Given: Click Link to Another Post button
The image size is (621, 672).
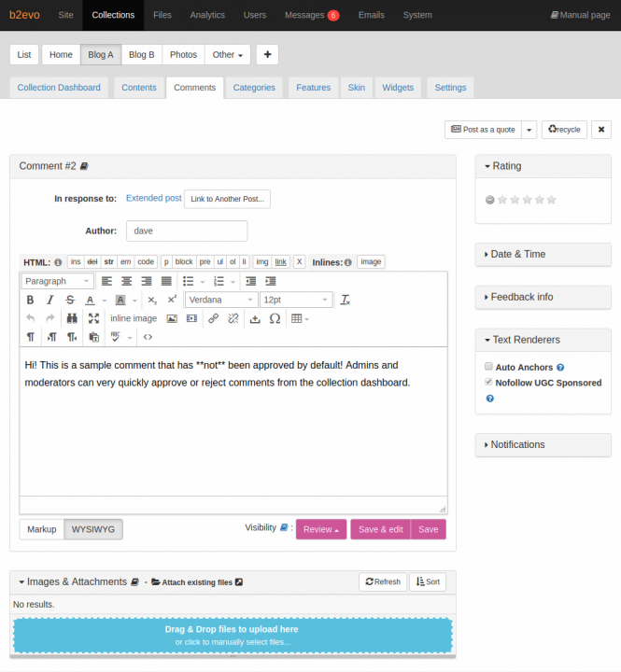Looking at the screenshot, I should [227, 199].
